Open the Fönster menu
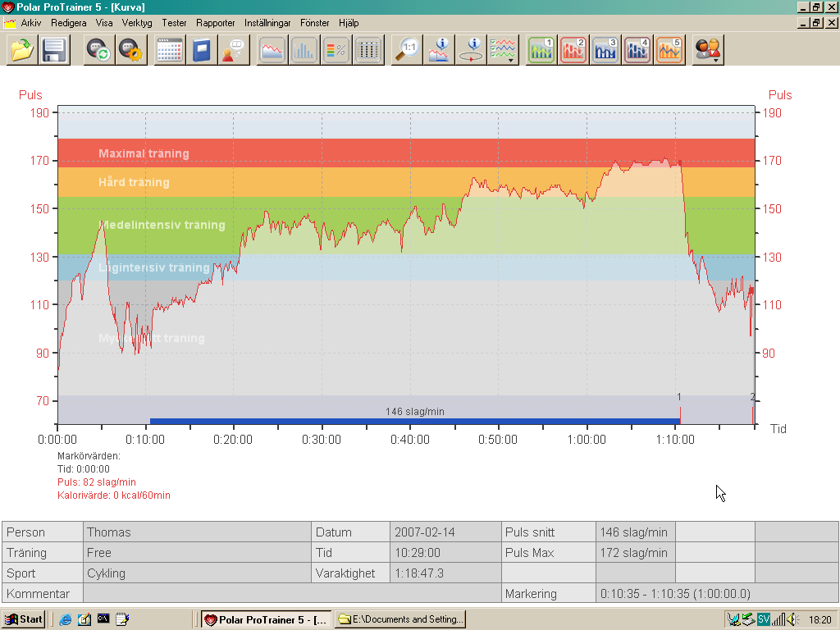Image resolution: width=840 pixels, height=630 pixels. (x=314, y=23)
